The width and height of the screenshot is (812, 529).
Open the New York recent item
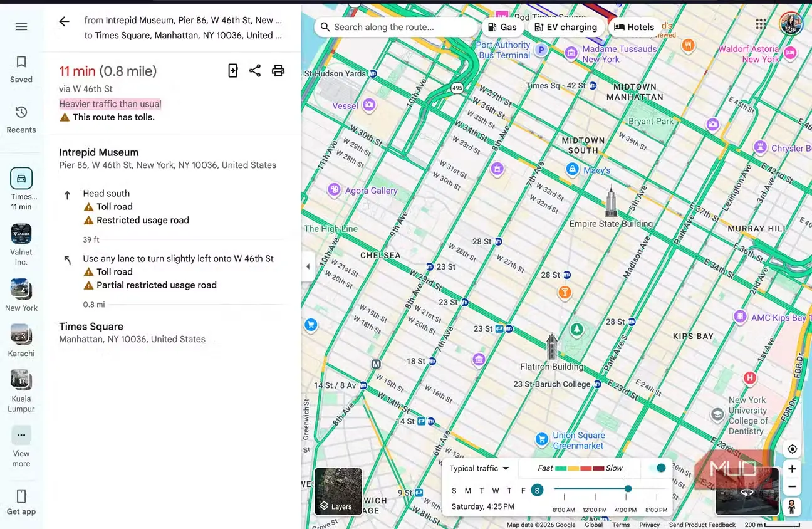tap(21, 295)
